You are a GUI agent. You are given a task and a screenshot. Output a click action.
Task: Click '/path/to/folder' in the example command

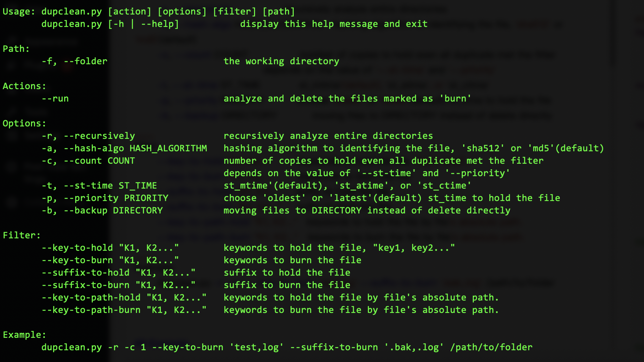tap(491, 347)
